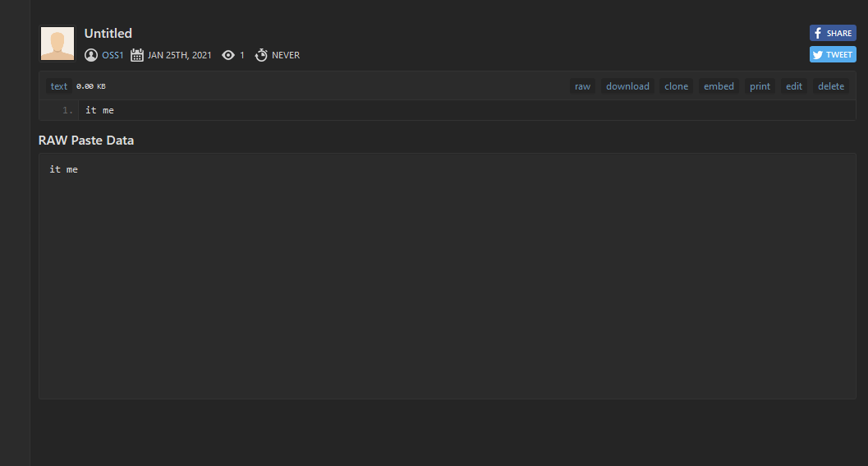Share paste on Facebook
The image size is (868, 466).
[833, 33]
